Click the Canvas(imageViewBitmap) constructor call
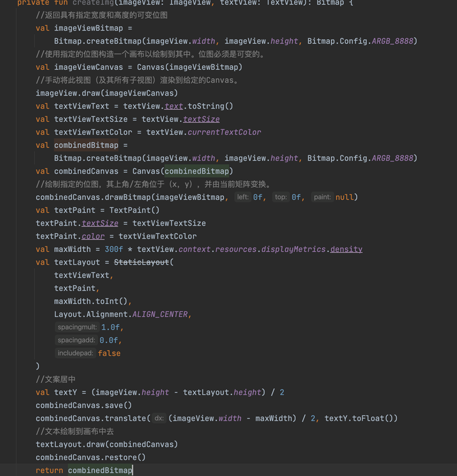 [x=190, y=67]
